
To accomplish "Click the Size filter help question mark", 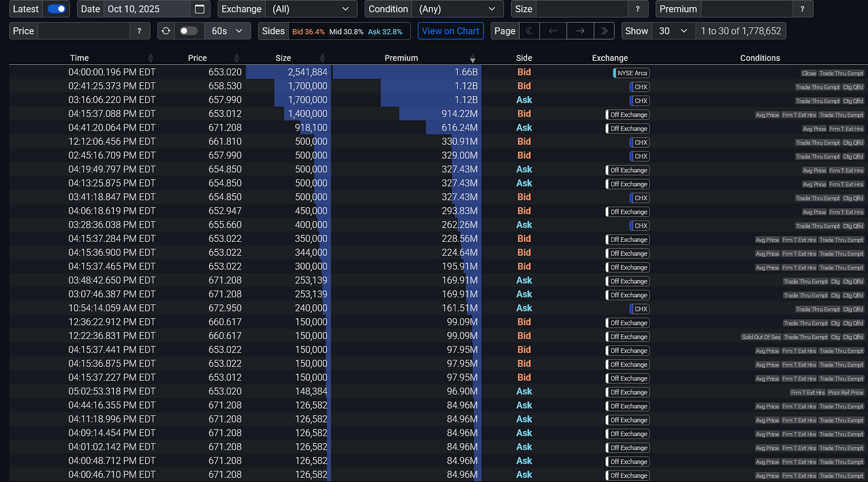I will [x=638, y=9].
